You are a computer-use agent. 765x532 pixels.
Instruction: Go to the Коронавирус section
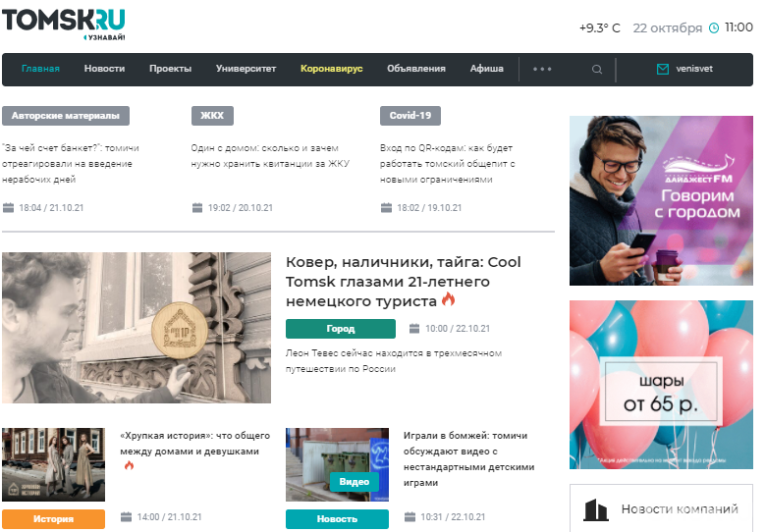(331, 69)
